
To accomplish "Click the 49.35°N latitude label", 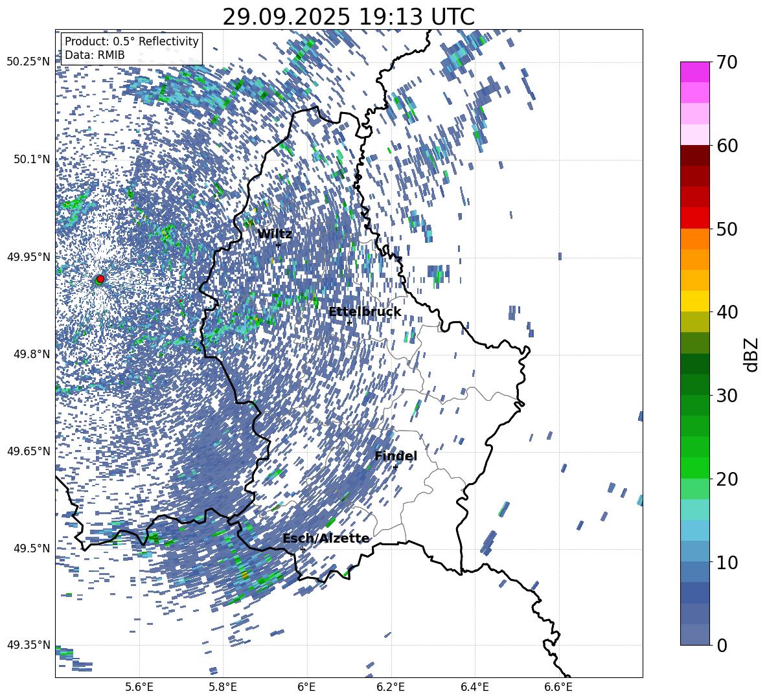I will pos(29,645).
